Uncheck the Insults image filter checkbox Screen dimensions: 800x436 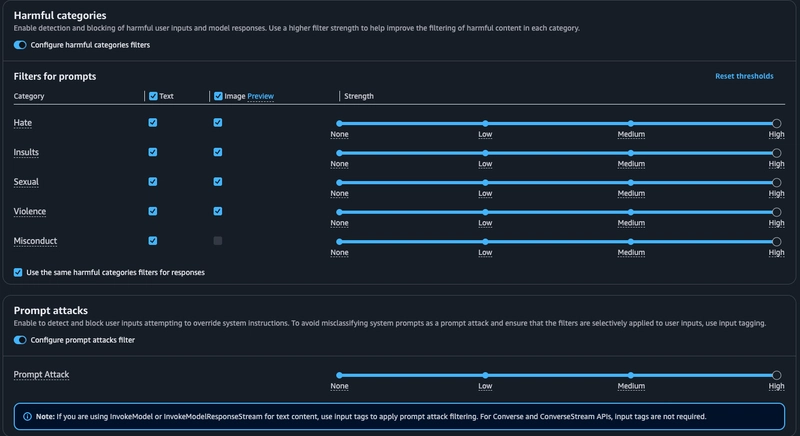(217, 152)
